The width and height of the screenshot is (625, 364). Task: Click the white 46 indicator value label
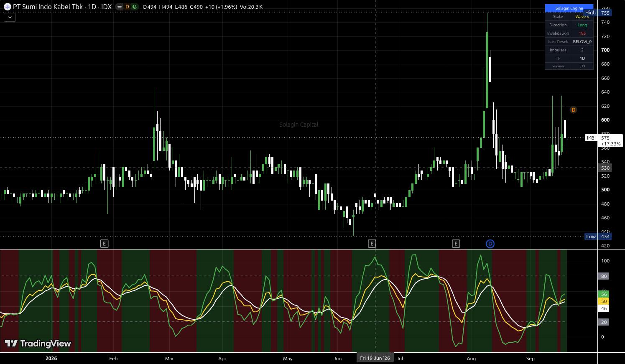[x=604, y=308]
